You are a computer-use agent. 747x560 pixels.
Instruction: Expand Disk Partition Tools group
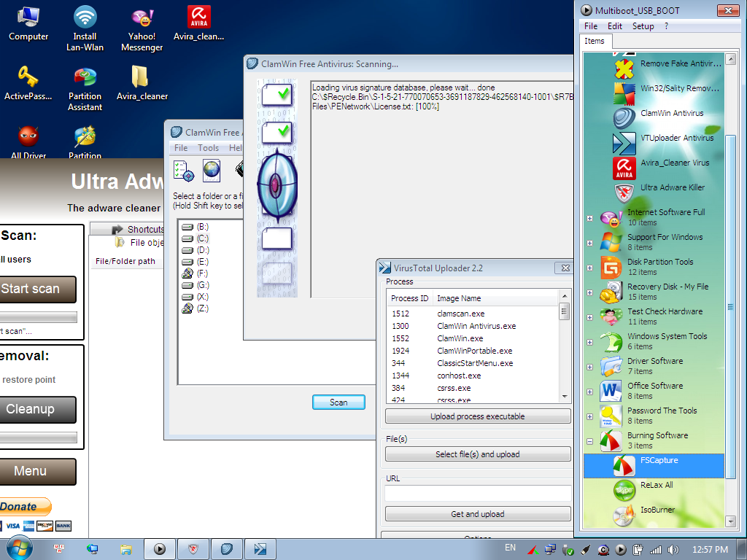(589, 268)
